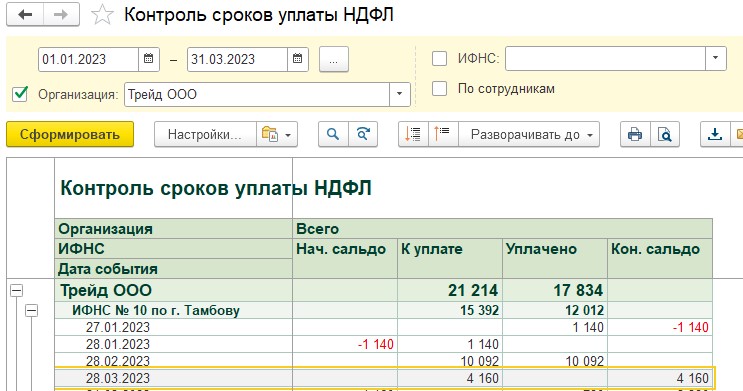
Task: Click the К уплате column header
Action: 450,258
